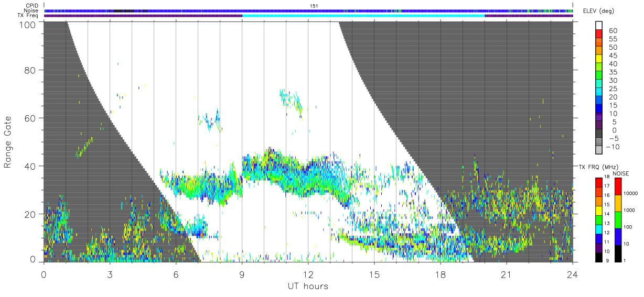Click the black patch in the Noise strip
The image size is (644, 297).
[124, 10]
